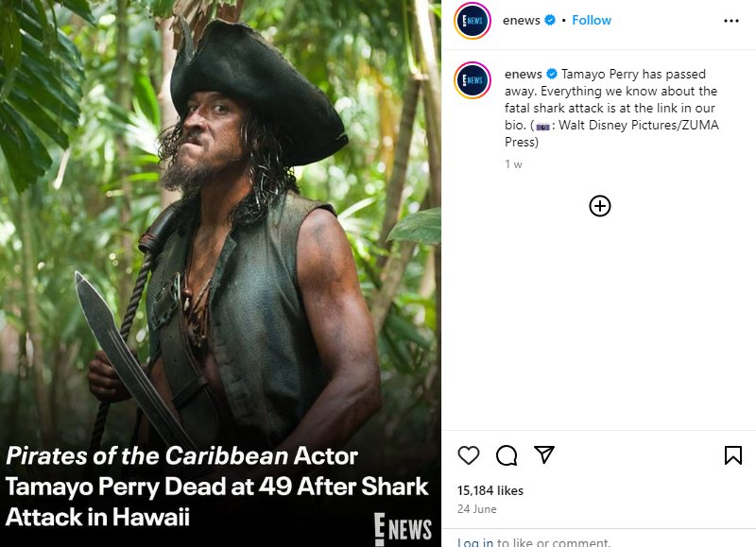This screenshot has height=547, width=756.
Task: Save the post with the bookmark icon
Action: click(732, 455)
